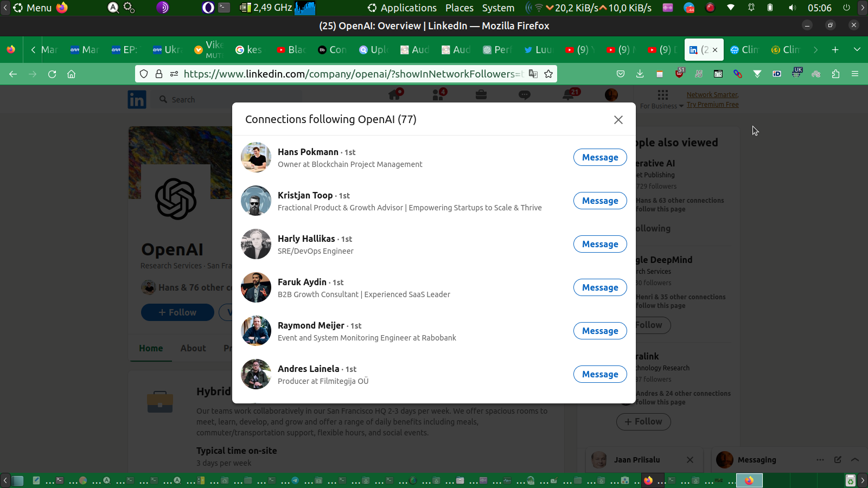Close the Connections following OpenAI dialog
This screenshot has width=868, height=488.
618,120
